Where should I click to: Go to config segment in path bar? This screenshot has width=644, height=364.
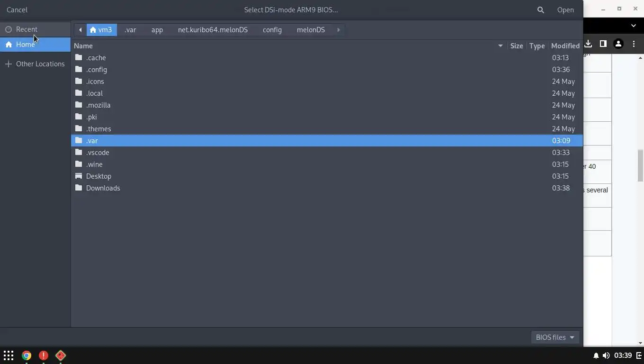click(x=272, y=30)
